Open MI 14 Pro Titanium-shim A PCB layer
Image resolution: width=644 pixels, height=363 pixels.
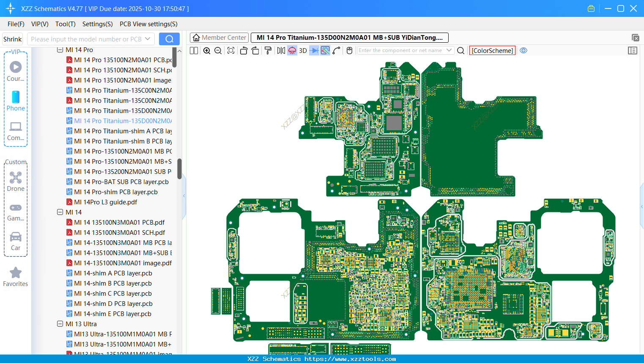pos(119,131)
